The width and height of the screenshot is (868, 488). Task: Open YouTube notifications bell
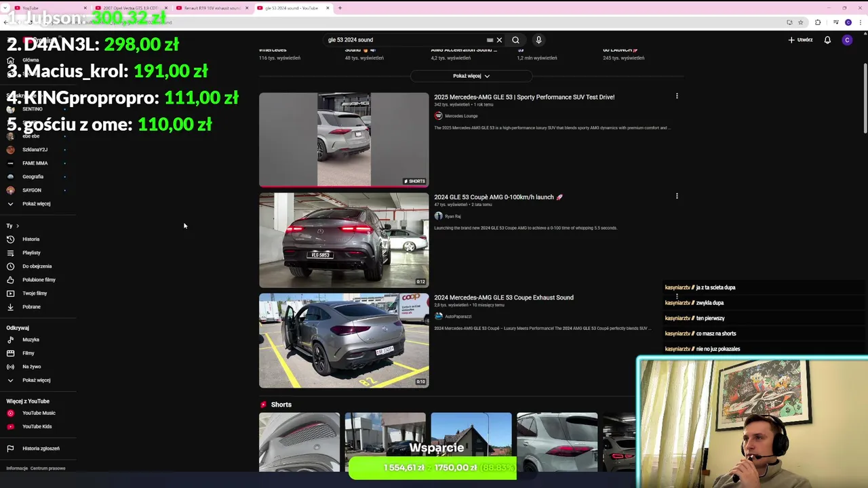pyautogui.click(x=827, y=40)
